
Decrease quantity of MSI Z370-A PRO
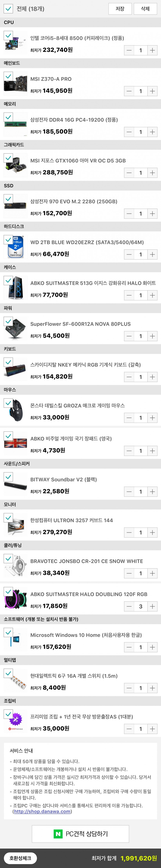[129, 91]
